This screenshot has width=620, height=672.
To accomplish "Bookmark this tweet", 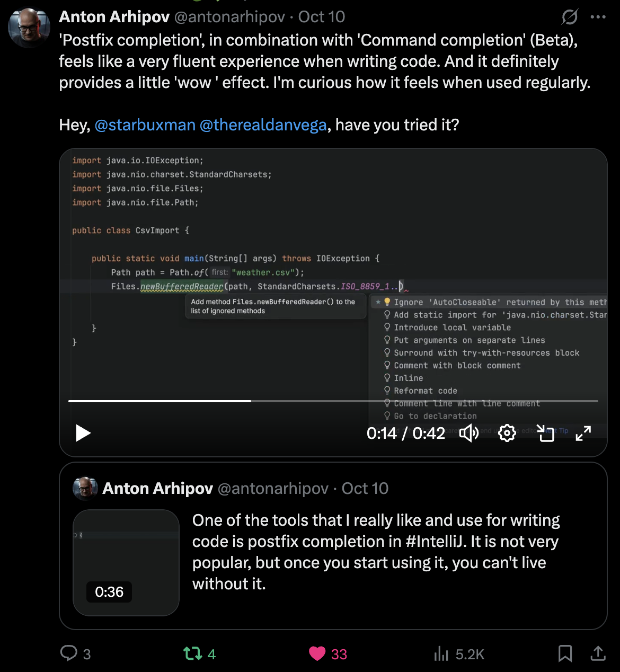I will [x=565, y=653].
